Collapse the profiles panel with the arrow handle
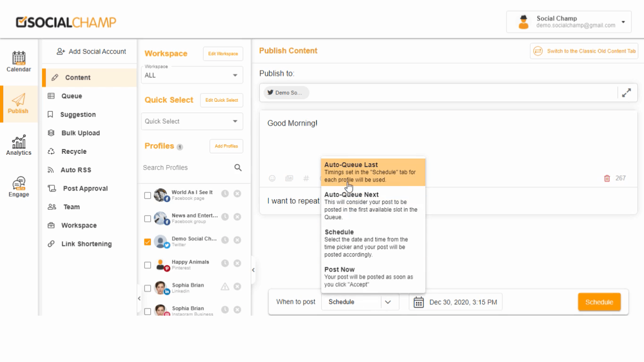This screenshot has width=644, height=362. pyautogui.click(x=253, y=270)
